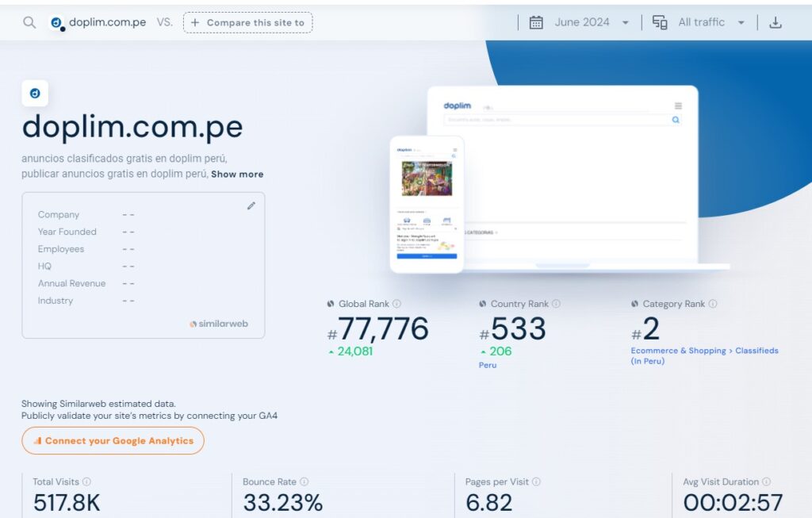Open Category Rank info tooltip icon
This screenshot has height=518, width=812.
click(713, 304)
